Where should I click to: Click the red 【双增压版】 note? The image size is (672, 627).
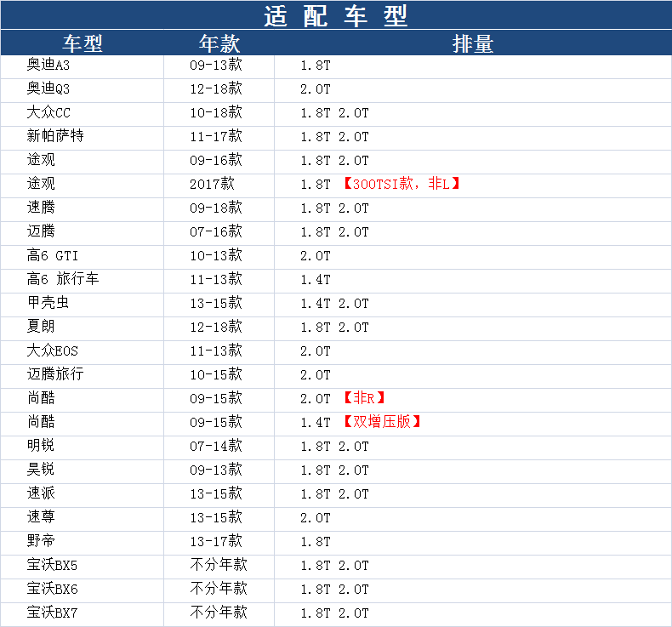(x=382, y=422)
